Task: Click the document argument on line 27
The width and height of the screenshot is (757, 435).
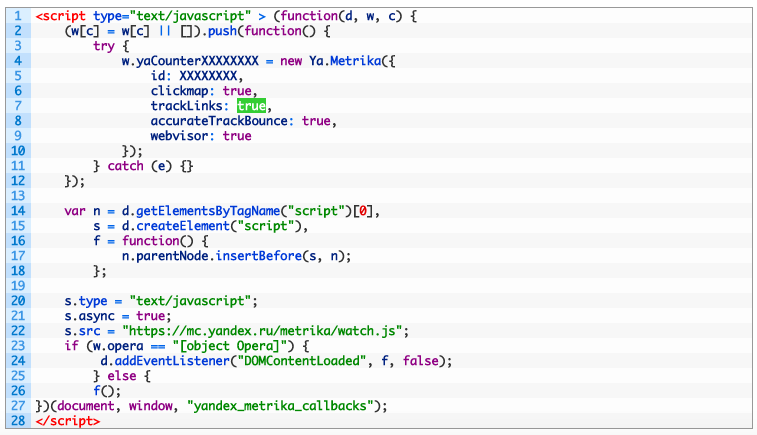Action: coord(86,406)
